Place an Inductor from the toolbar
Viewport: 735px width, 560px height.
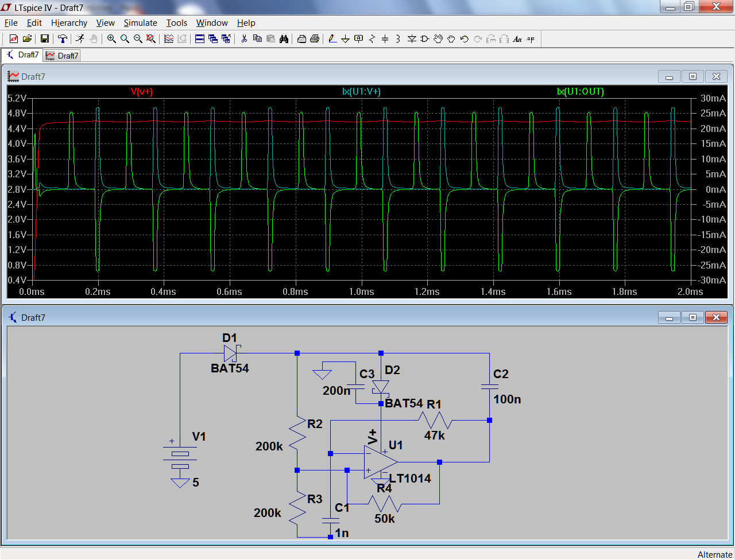pos(399,38)
